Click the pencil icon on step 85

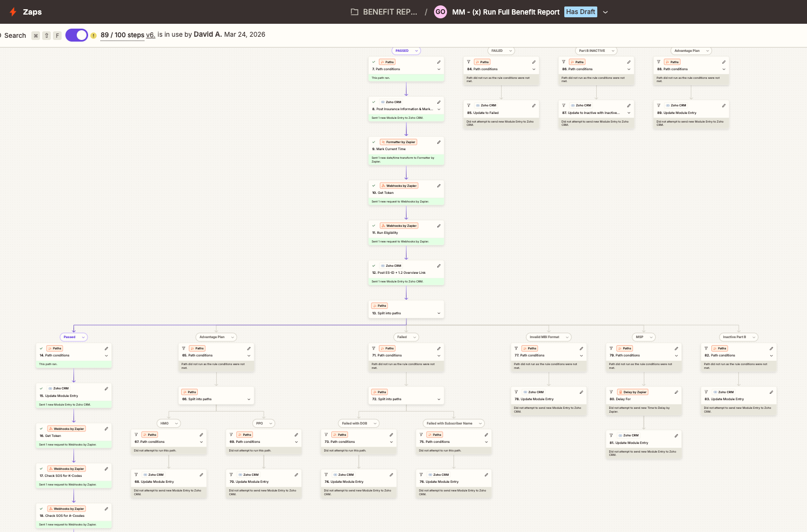tap(533, 106)
